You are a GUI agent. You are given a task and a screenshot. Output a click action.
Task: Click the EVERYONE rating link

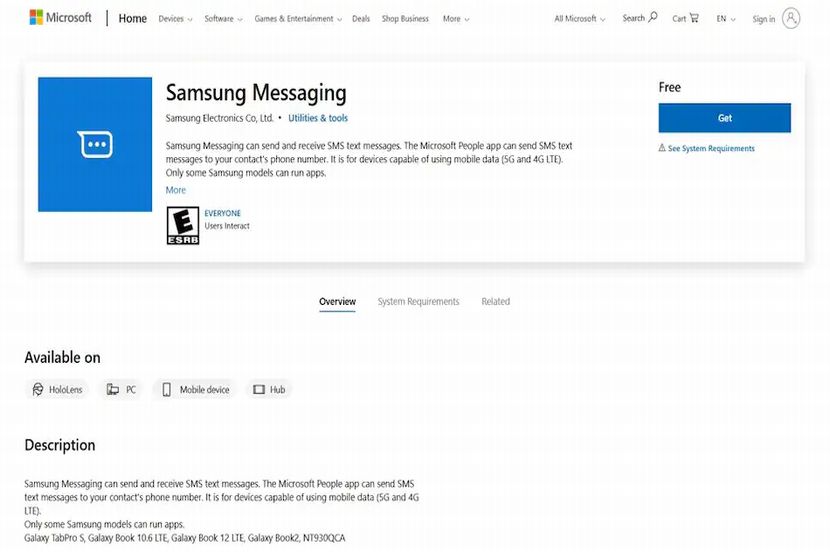point(222,213)
